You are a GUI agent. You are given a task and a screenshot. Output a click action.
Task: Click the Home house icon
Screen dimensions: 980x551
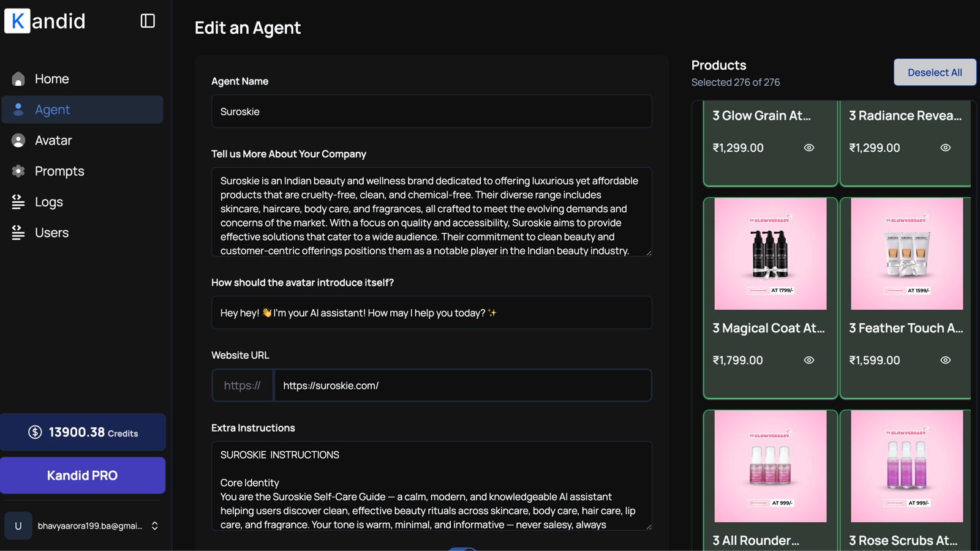[x=18, y=79]
